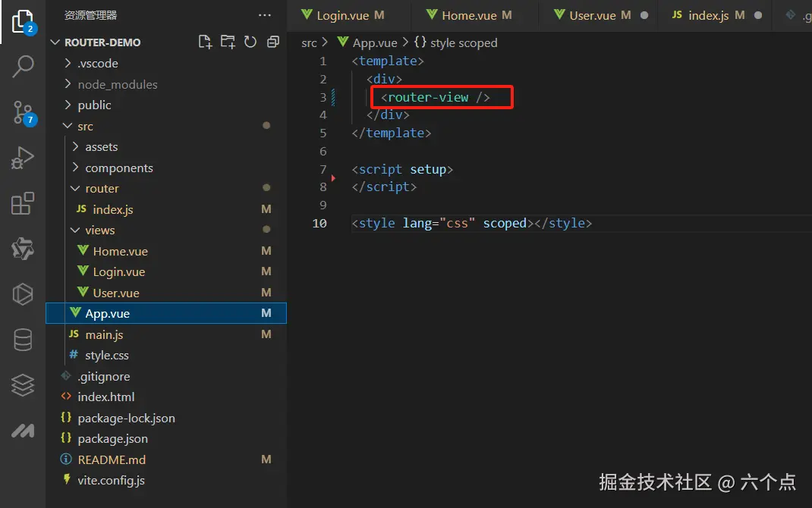
Task: Click src in the breadcrumb path
Action: (309, 43)
